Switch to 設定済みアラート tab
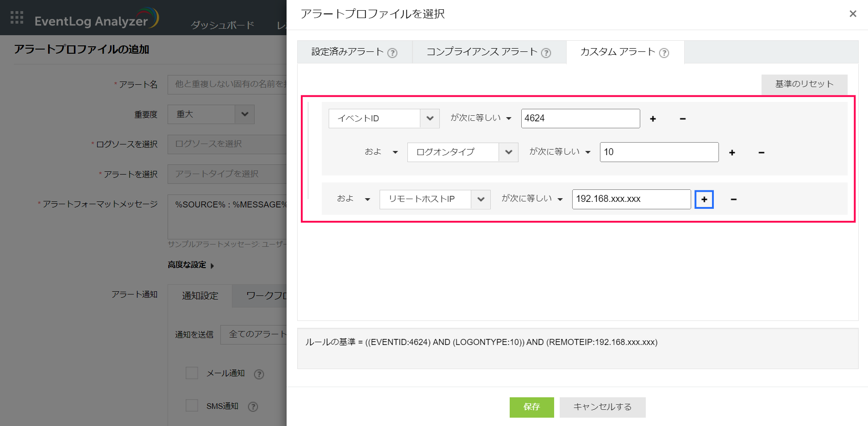 pos(347,52)
